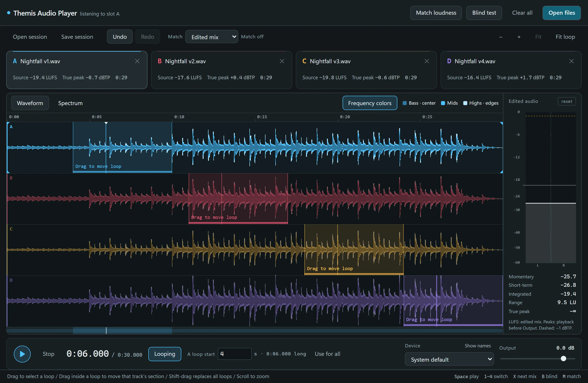The image size is (588, 383).
Task: Adjust the Output volume slider handle
Action: [x=563, y=359]
